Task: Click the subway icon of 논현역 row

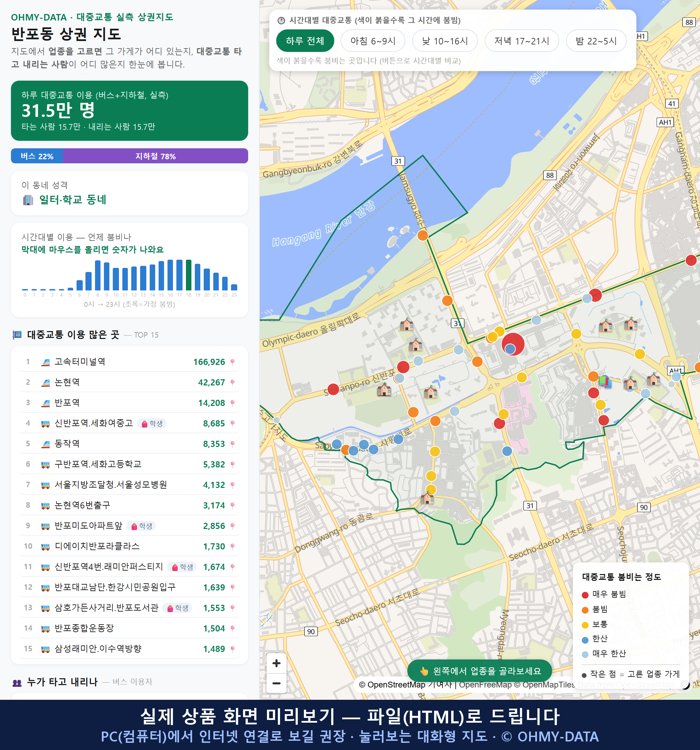Action: pos(46,383)
